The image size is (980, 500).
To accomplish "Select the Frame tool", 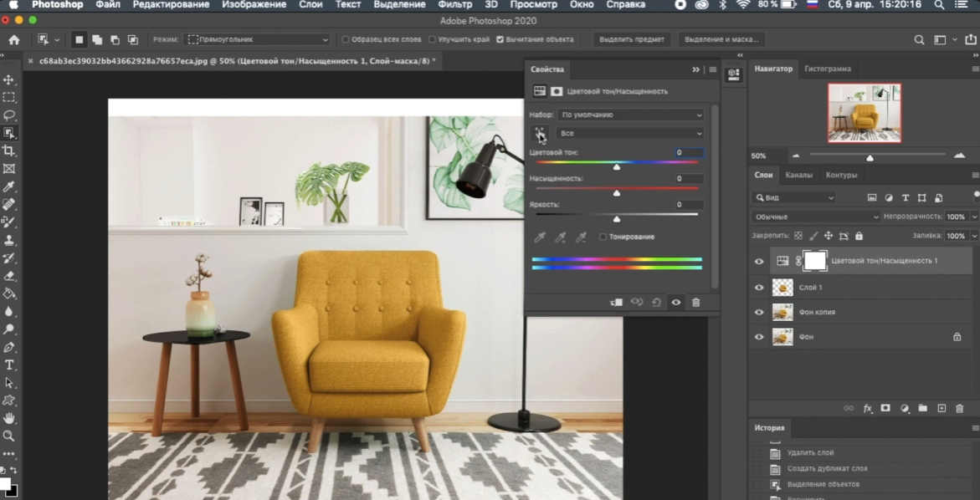I will (8, 169).
